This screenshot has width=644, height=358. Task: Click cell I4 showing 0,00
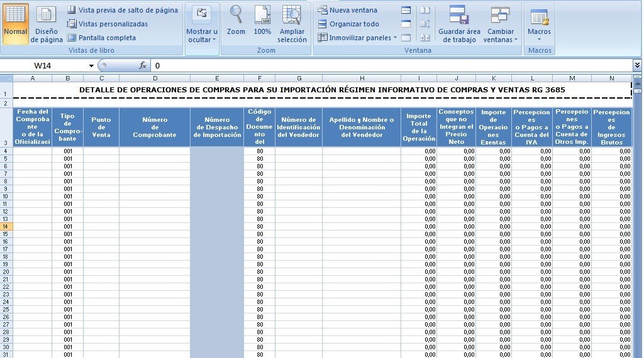click(x=419, y=151)
